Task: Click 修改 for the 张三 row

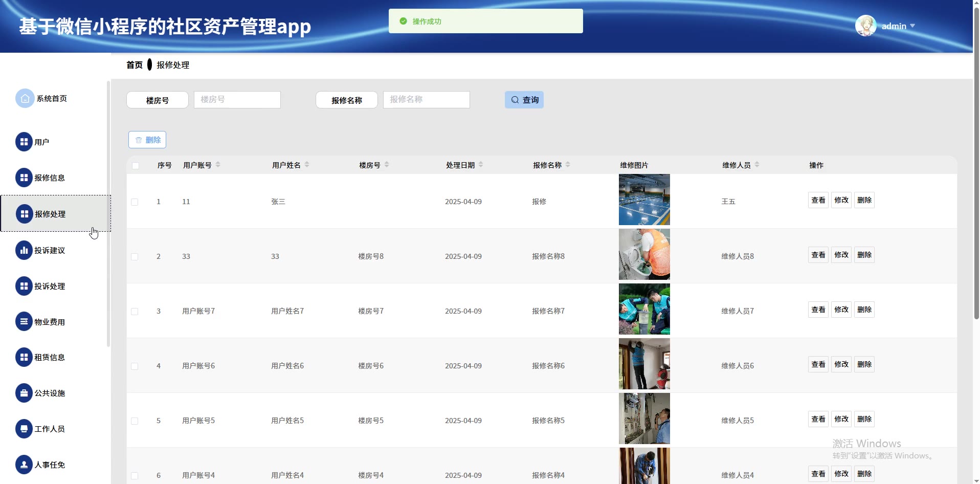Action: tap(841, 200)
